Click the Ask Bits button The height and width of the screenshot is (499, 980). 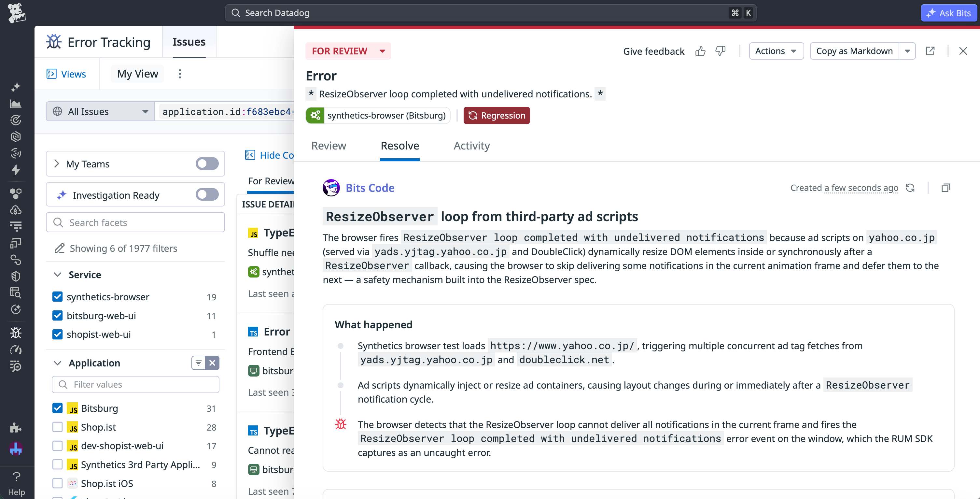pyautogui.click(x=949, y=13)
